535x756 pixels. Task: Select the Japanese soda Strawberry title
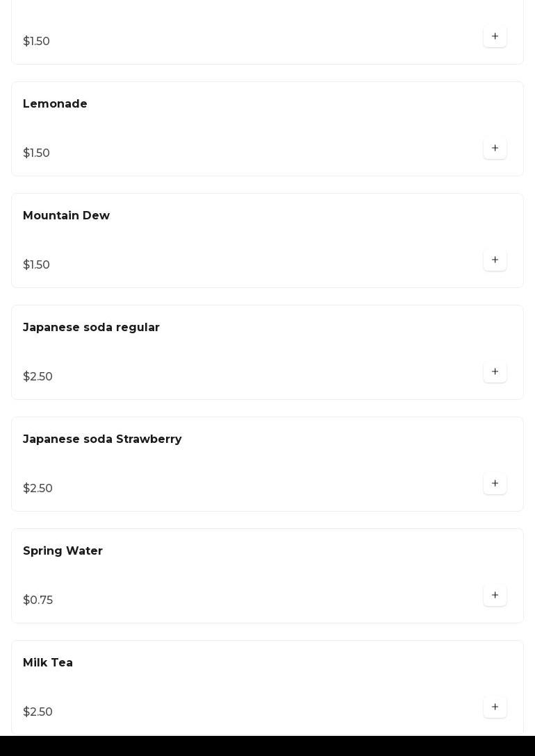(x=102, y=439)
